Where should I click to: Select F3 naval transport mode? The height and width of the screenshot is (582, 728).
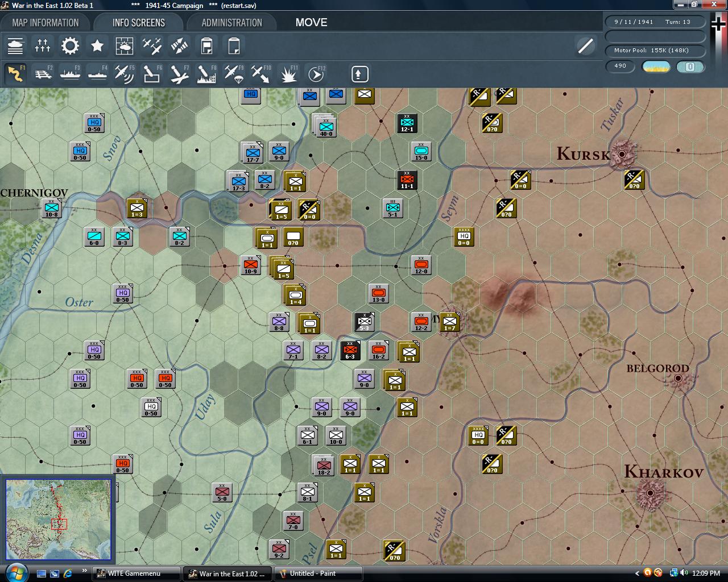point(70,74)
